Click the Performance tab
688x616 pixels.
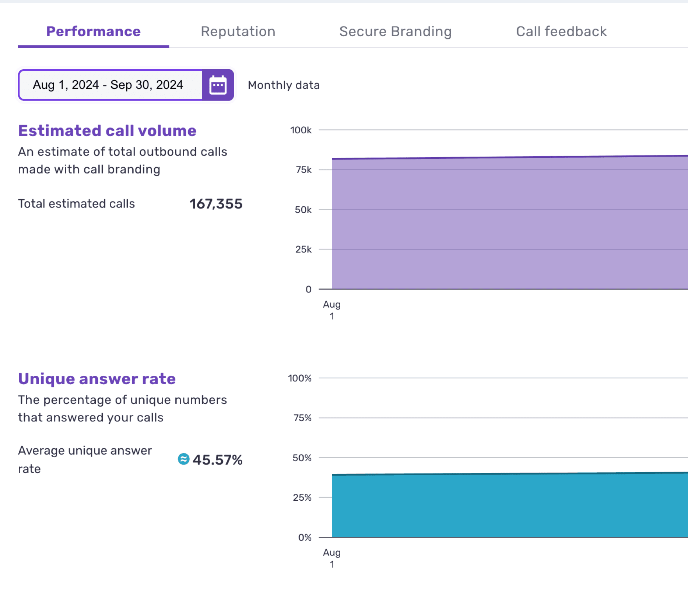(x=93, y=32)
